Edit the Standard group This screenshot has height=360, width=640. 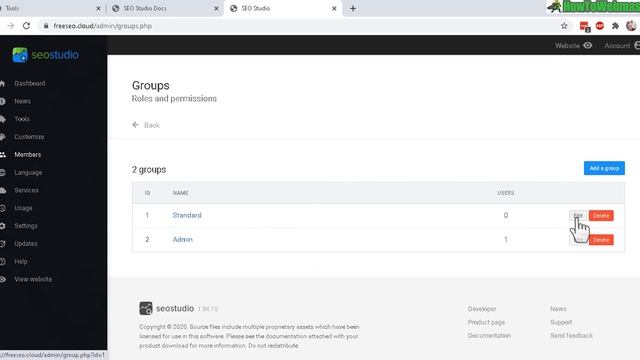[578, 216]
